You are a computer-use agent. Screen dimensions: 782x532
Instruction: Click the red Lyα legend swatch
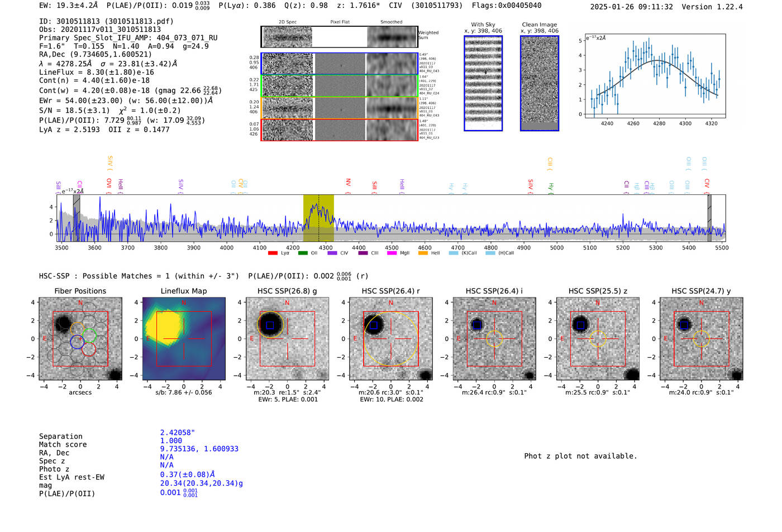(273, 253)
